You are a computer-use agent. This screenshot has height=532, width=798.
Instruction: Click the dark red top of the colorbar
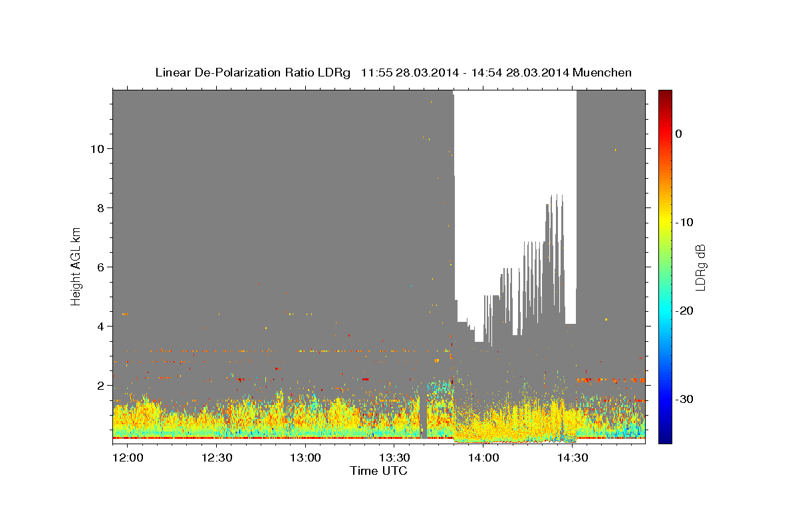point(665,95)
